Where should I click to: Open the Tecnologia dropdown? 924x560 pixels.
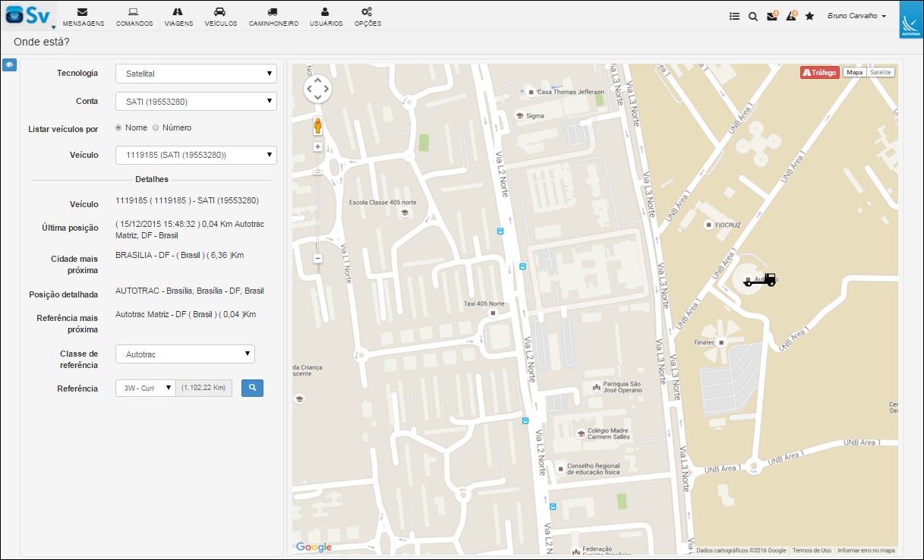click(x=196, y=74)
